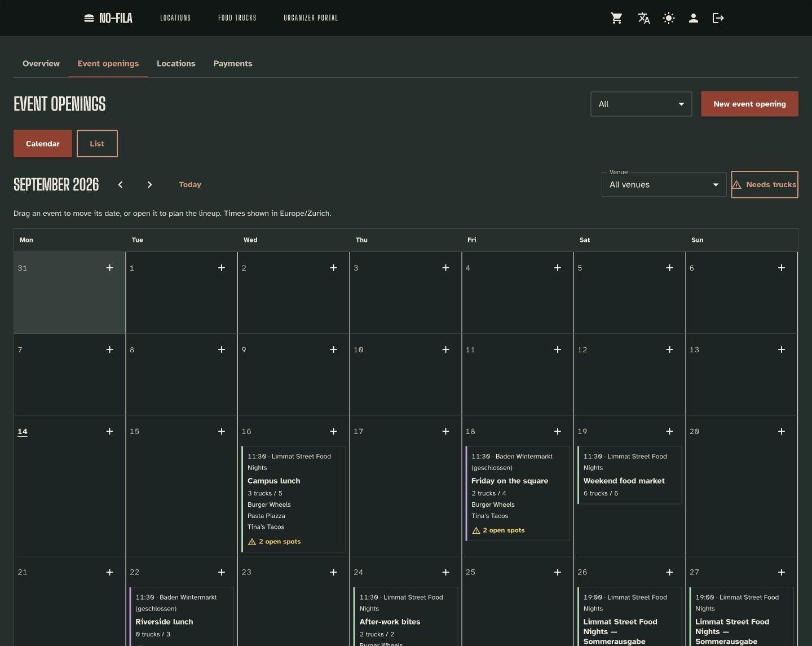
Task: Add event on September 27 plus icon
Action: [782, 572]
